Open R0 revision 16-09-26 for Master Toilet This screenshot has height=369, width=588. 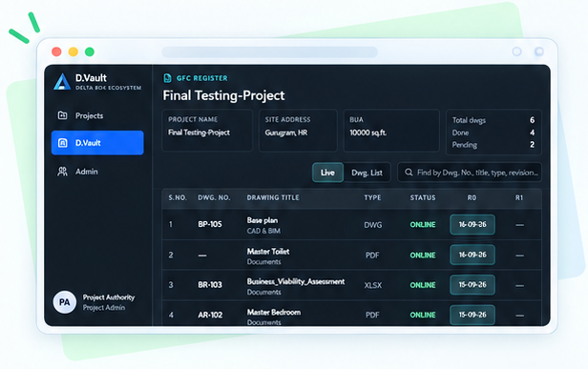click(x=472, y=255)
